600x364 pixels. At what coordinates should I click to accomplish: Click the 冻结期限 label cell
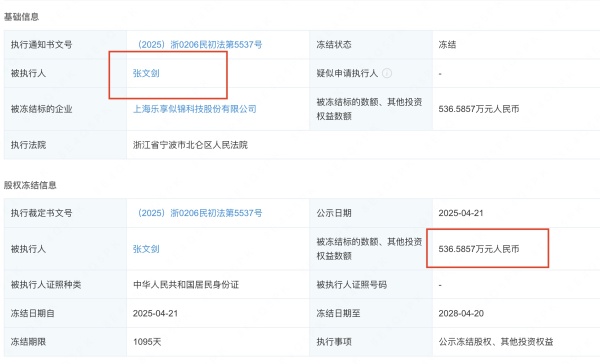(x=65, y=341)
